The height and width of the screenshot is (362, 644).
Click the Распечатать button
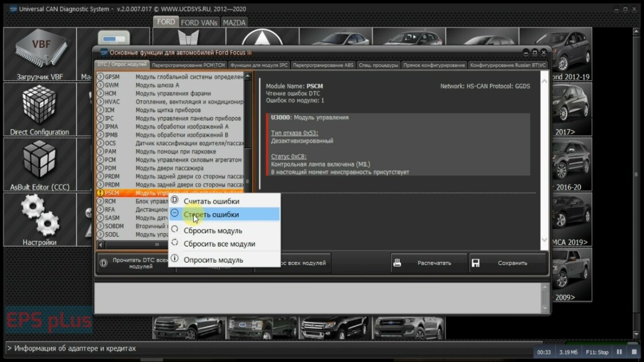[x=429, y=263]
